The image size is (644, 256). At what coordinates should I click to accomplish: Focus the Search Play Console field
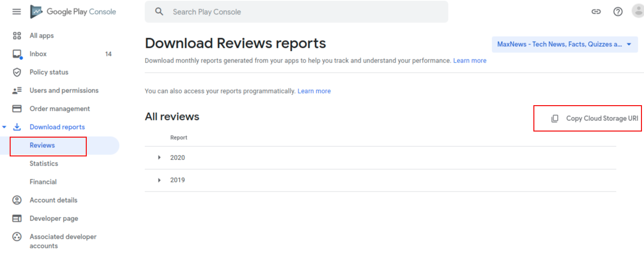[296, 12]
